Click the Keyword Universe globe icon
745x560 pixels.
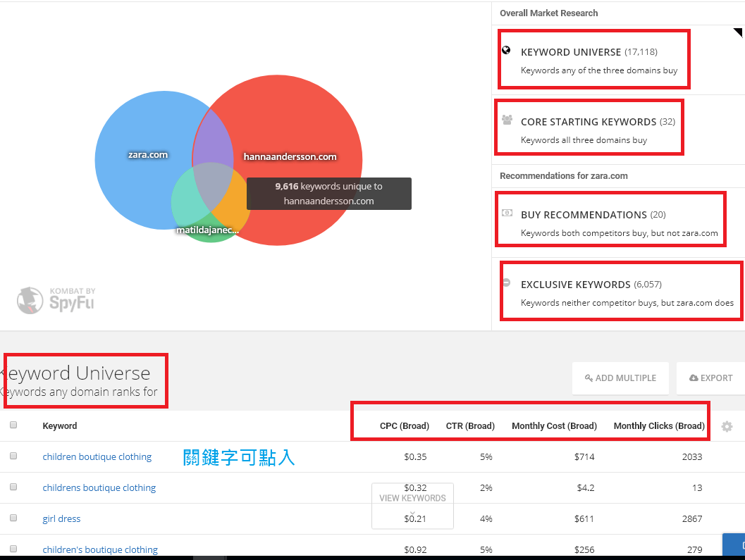click(x=507, y=50)
